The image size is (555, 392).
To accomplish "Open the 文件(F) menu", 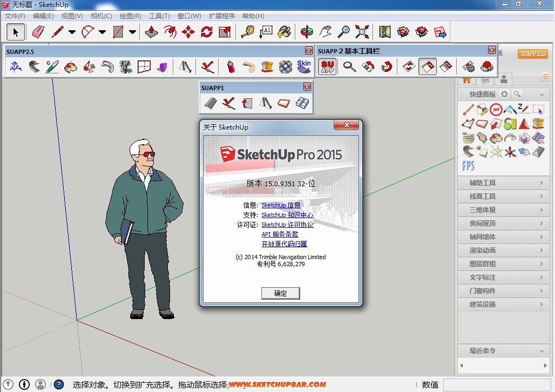I will (15, 16).
